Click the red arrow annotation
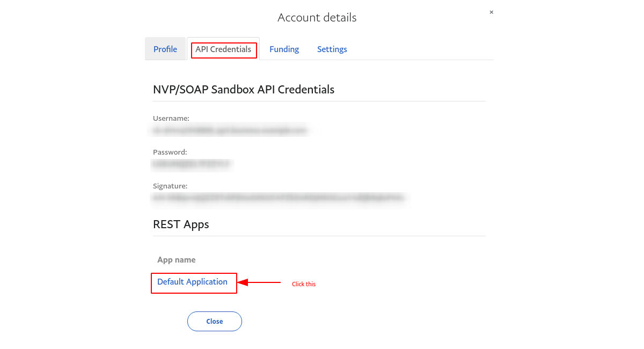Image resolution: width=644 pixels, height=349 pixels. (x=260, y=282)
